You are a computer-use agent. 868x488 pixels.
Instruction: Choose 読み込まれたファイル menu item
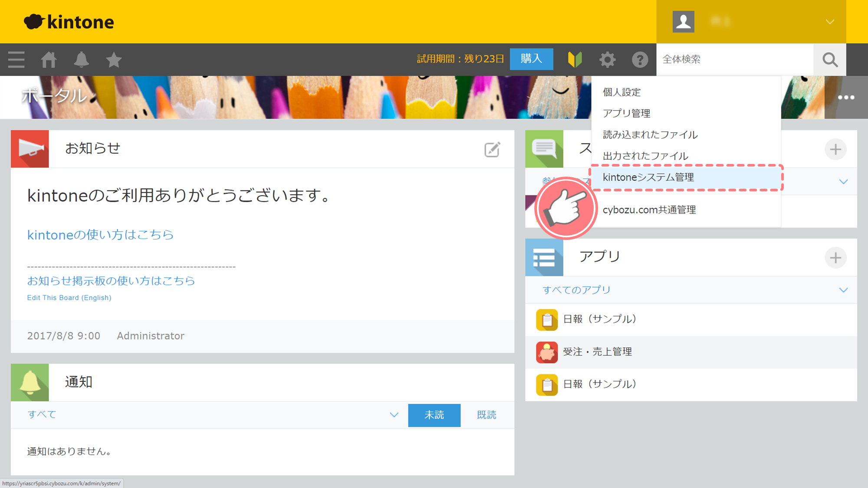(x=686, y=134)
